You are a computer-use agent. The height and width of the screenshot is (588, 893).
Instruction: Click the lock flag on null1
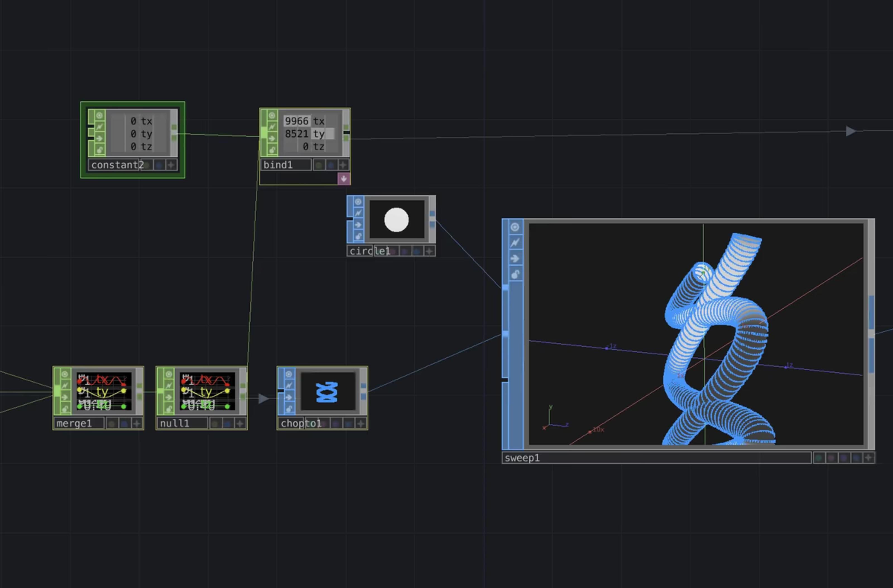tap(169, 409)
